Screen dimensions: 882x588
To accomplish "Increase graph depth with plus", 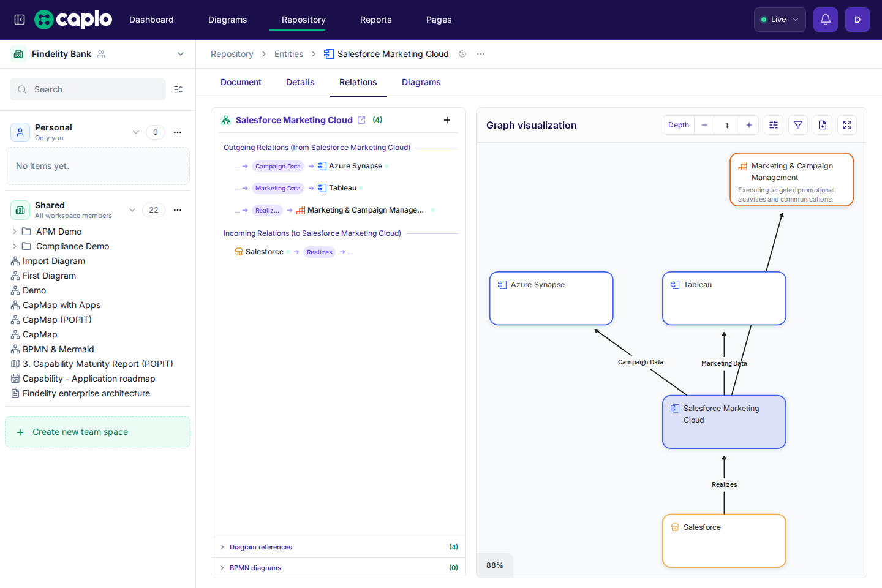I will coord(748,125).
